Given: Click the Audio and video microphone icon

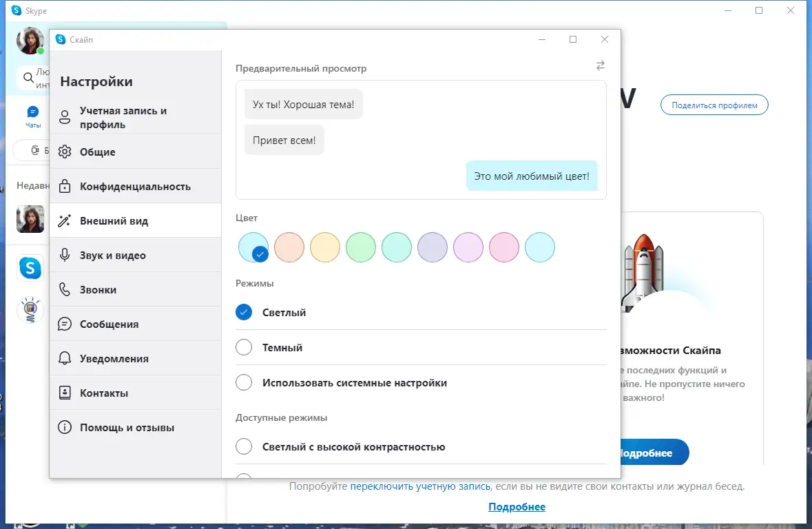Looking at the screenshot, I should (x=65, y=255).
